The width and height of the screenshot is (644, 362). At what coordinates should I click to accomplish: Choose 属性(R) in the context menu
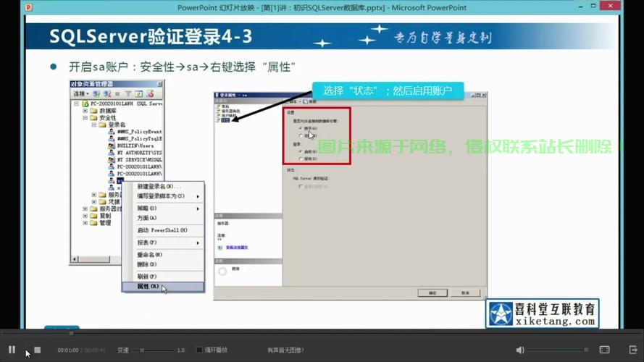pos(163,287)
